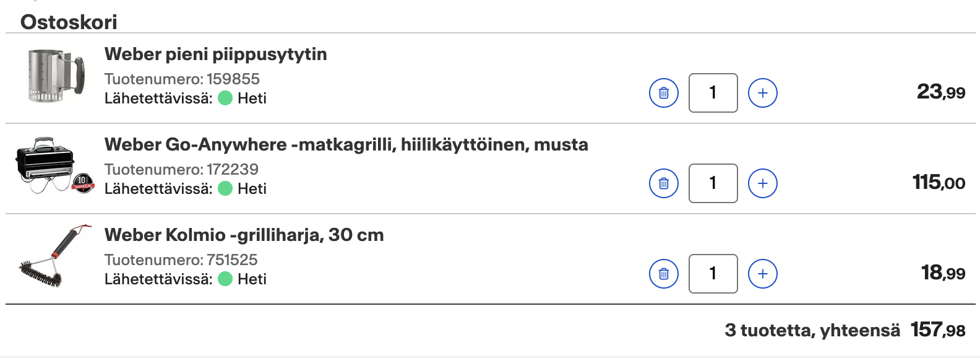View grill brush product image
This screenshot has width=980, height=358.
[54, 256]
